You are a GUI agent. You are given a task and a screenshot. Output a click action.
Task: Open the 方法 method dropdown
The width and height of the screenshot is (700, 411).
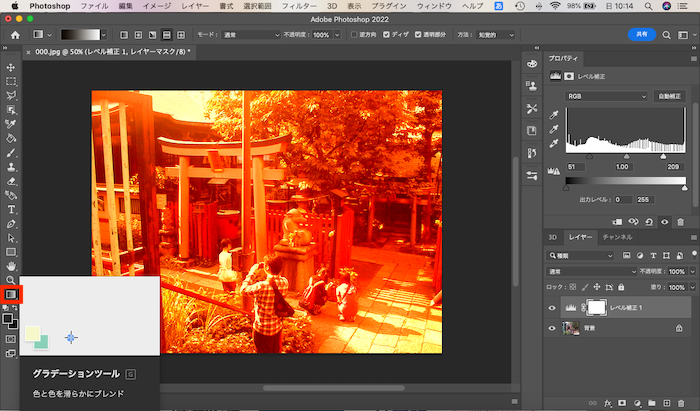point(496,35)
